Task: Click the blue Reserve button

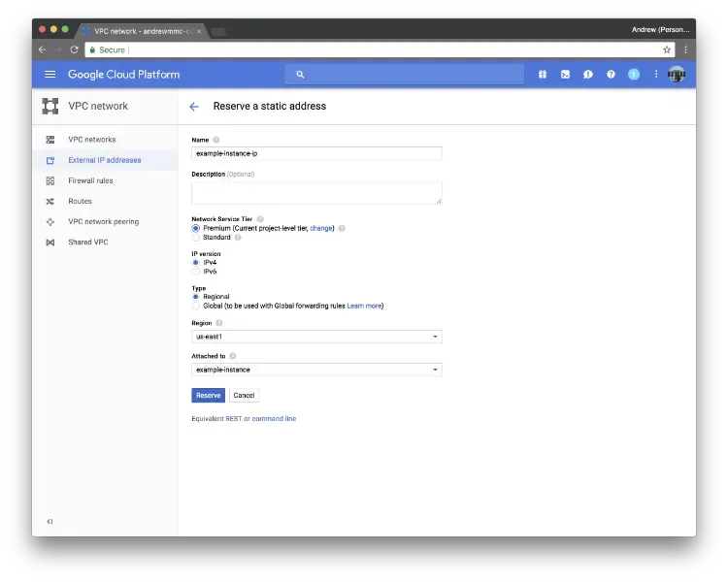Action: (208, 395)
